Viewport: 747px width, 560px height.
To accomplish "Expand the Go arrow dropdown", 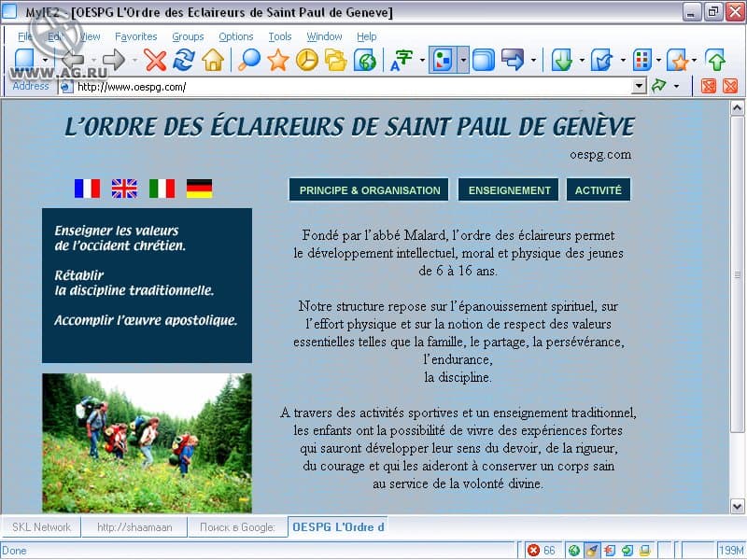I will (x=676, y=86).
